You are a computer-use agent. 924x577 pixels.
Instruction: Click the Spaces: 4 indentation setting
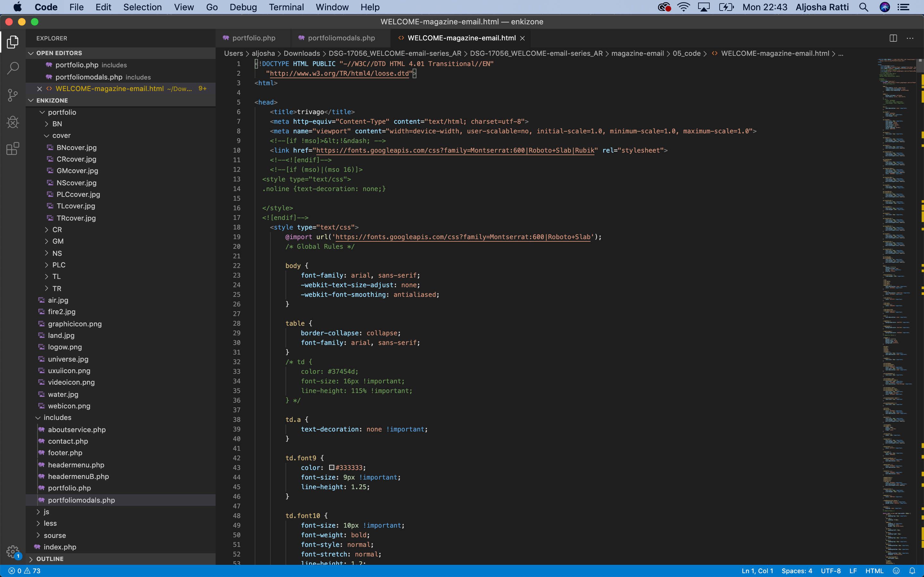(x=797, y=571)
